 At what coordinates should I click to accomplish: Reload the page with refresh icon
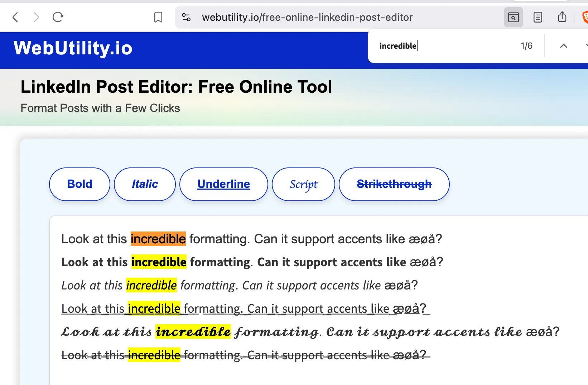(58, 17)
